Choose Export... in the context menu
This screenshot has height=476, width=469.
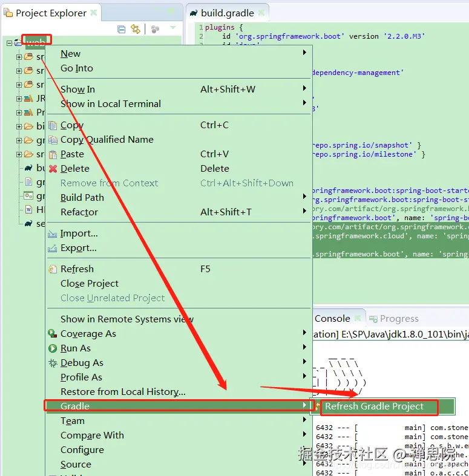tap(179, 248)
